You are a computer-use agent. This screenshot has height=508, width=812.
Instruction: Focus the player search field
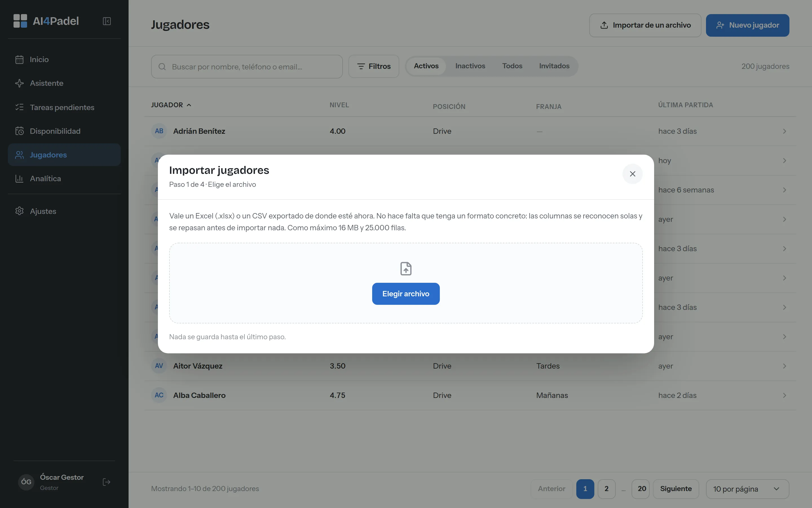pyautogui.click(x=247, y=67)
